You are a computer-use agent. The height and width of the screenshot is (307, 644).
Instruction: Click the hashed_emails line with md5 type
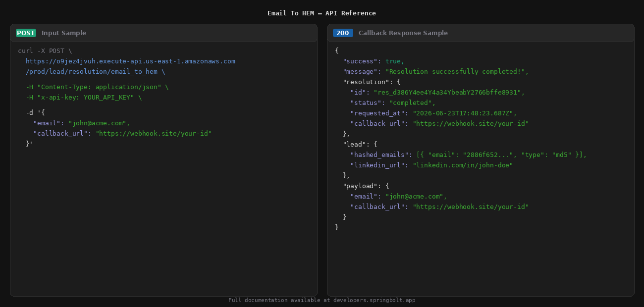pyautogui.click(x=469, y=155)
